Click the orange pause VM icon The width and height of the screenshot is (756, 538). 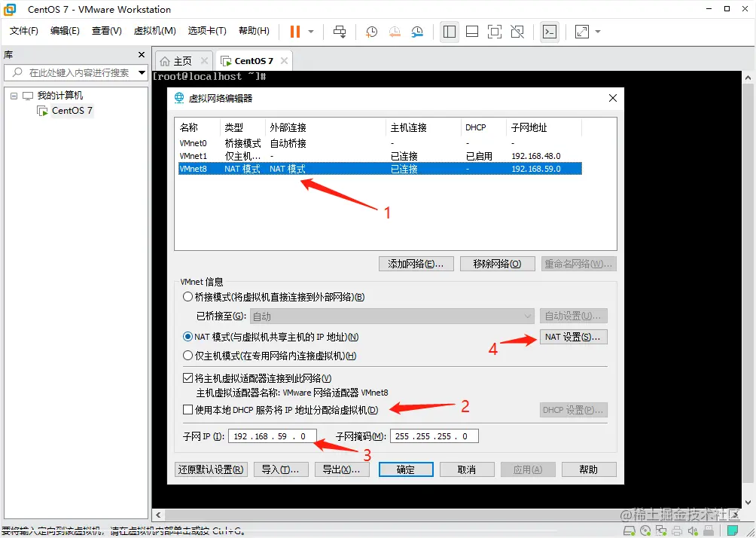[295, 32]
